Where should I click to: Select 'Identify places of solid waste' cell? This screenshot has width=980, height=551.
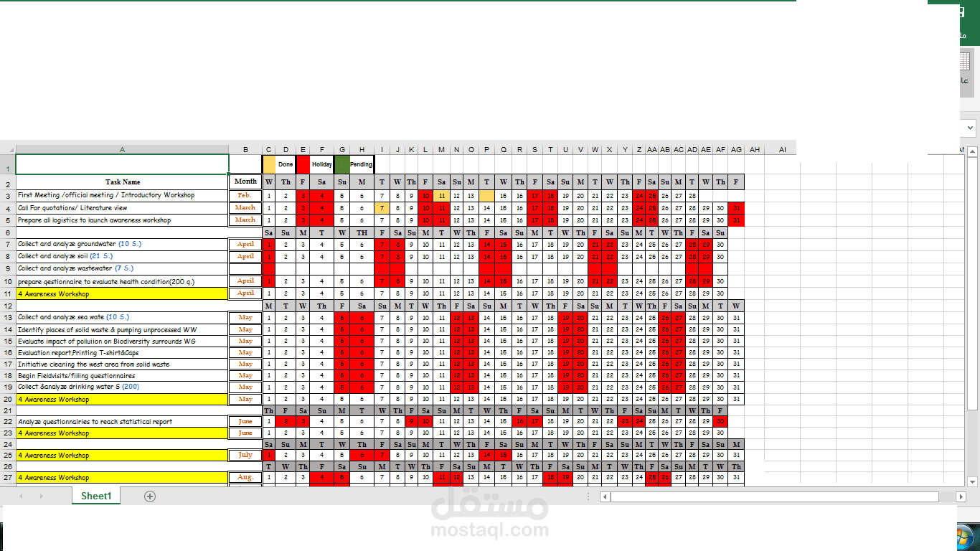click(x=122, y=329)
